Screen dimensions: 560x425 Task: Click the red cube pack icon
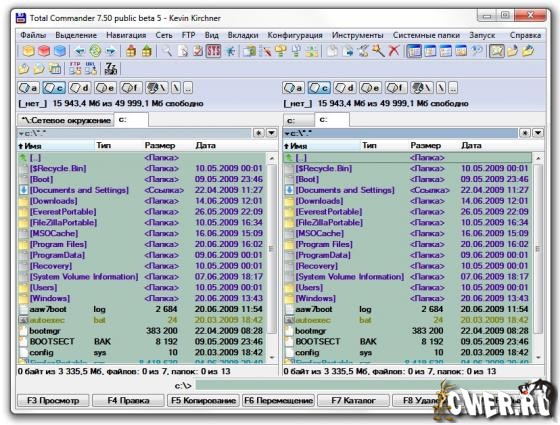[x=44, y=51]
